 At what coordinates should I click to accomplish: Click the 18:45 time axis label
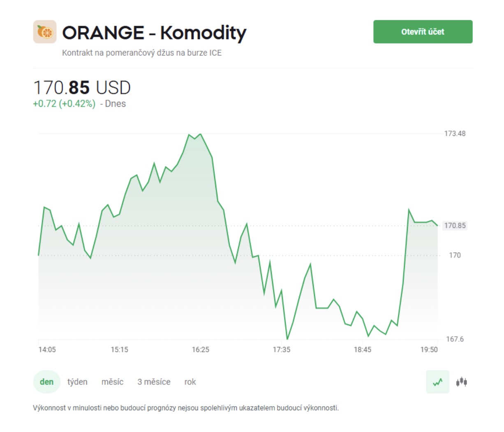point(362,349)
